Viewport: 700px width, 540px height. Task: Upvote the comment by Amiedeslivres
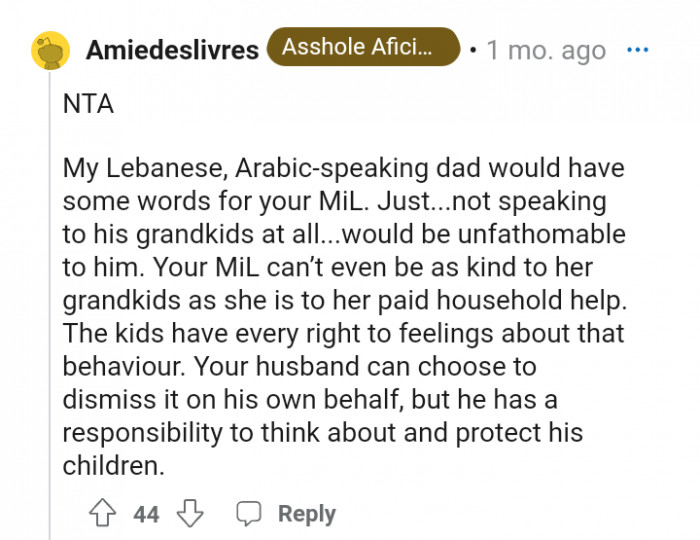coord(104,514)
